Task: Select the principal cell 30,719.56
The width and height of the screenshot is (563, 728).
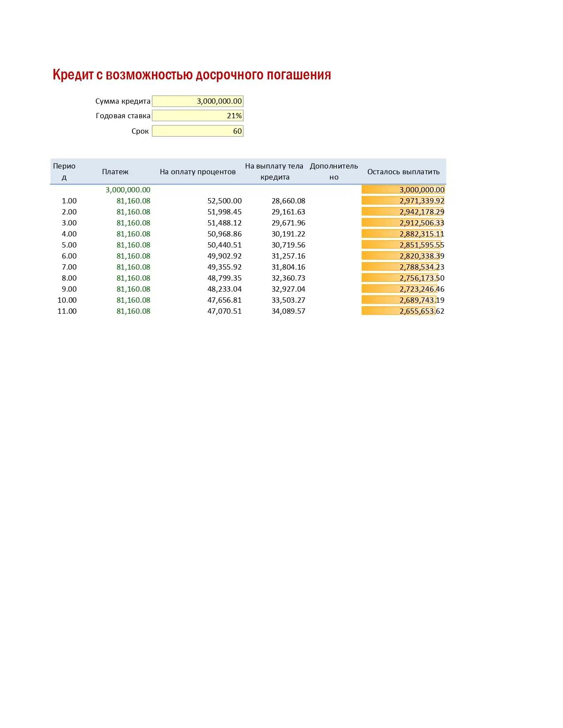Action: pos(288,245)
